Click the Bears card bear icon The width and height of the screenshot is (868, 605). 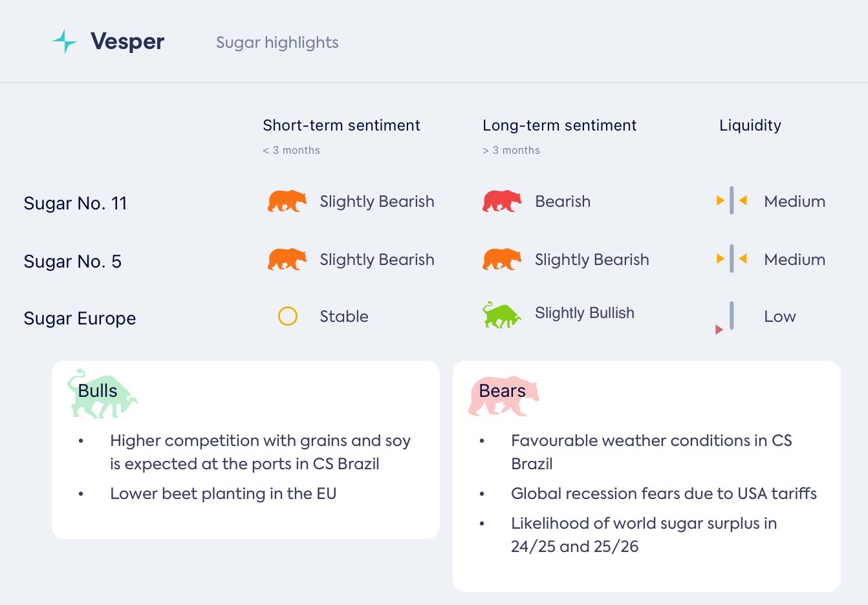503,395
